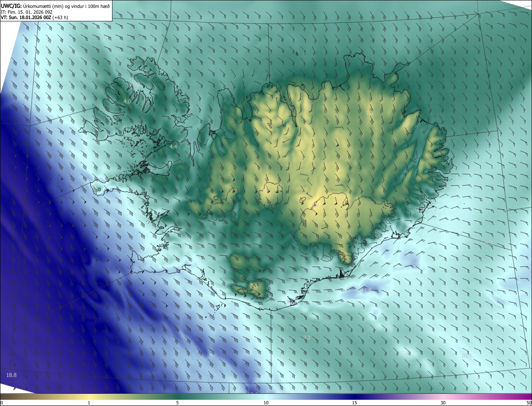
Task: Click the 18.8 value in the southwest corner
Action: click(12, 375)
